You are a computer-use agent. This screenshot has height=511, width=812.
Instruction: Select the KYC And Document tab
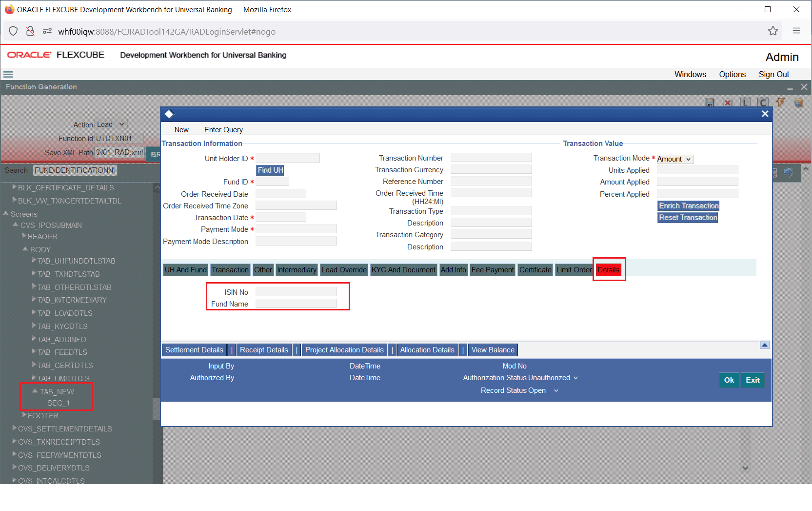point(403,270)
